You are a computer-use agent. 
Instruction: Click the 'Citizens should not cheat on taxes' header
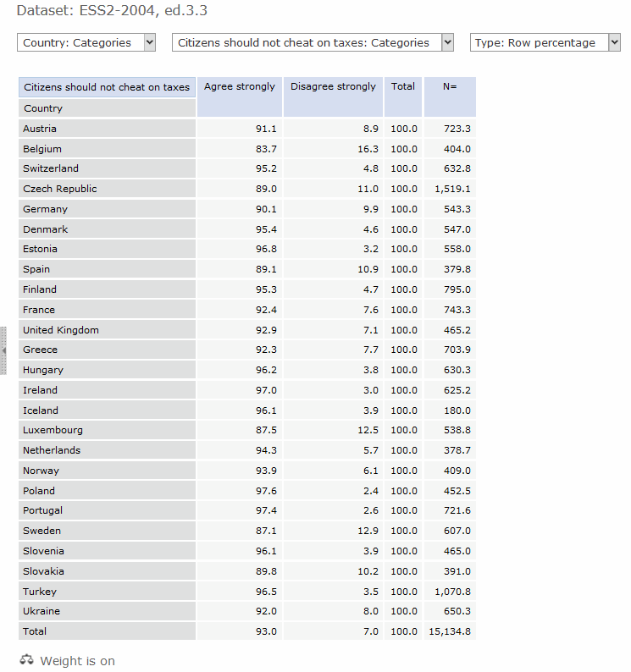107,87
